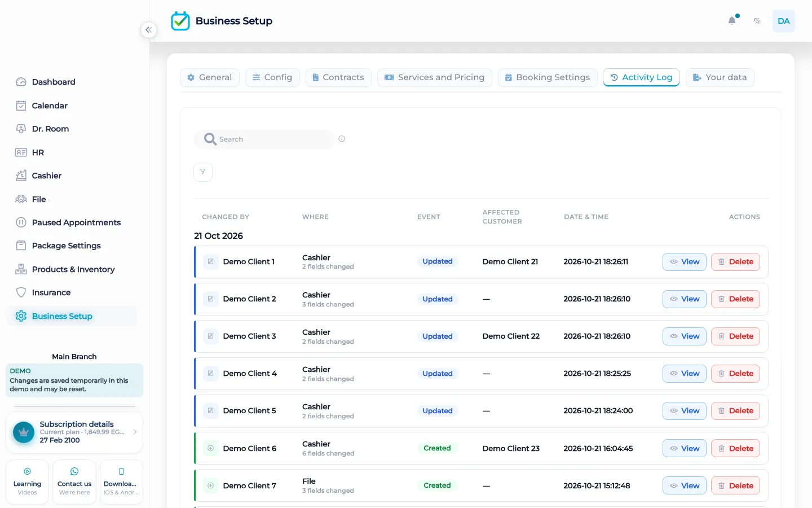Click the activity log Search field
The height and width of the screenshot is (508, 812).
(264, 139)
